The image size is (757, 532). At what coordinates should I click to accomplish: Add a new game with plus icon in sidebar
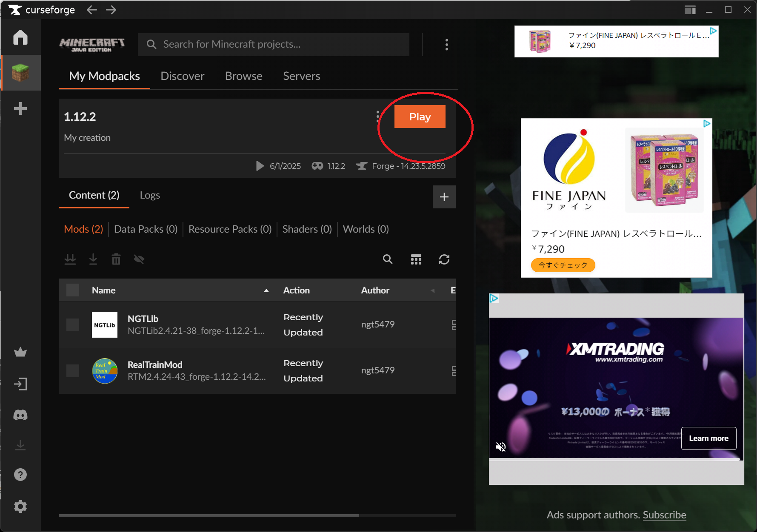20,108
